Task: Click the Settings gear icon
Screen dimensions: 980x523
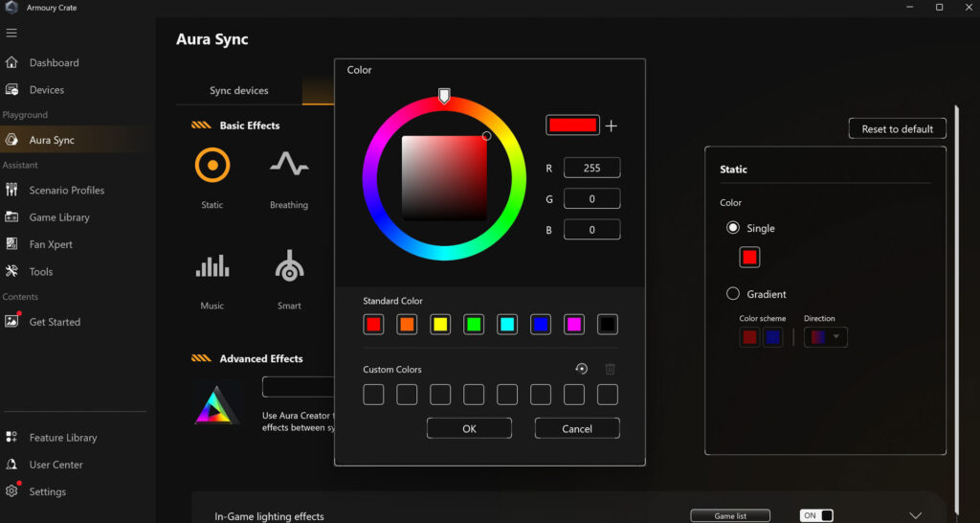Action: pos(11,491)
